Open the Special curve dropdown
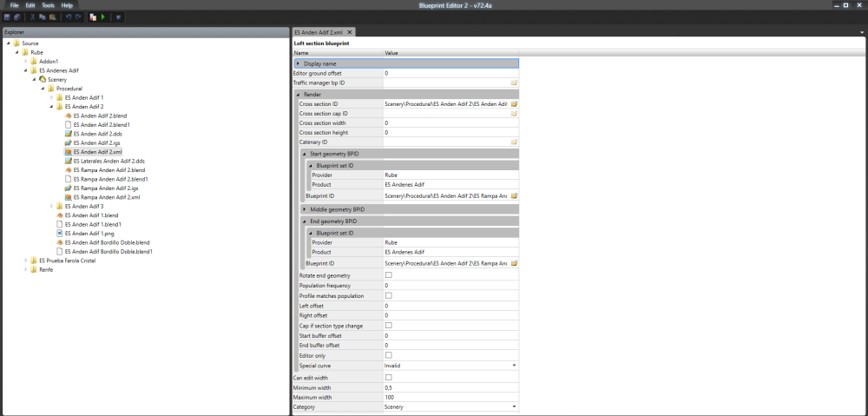The height and width of the screenshot is (416, 868). point(514,366)
